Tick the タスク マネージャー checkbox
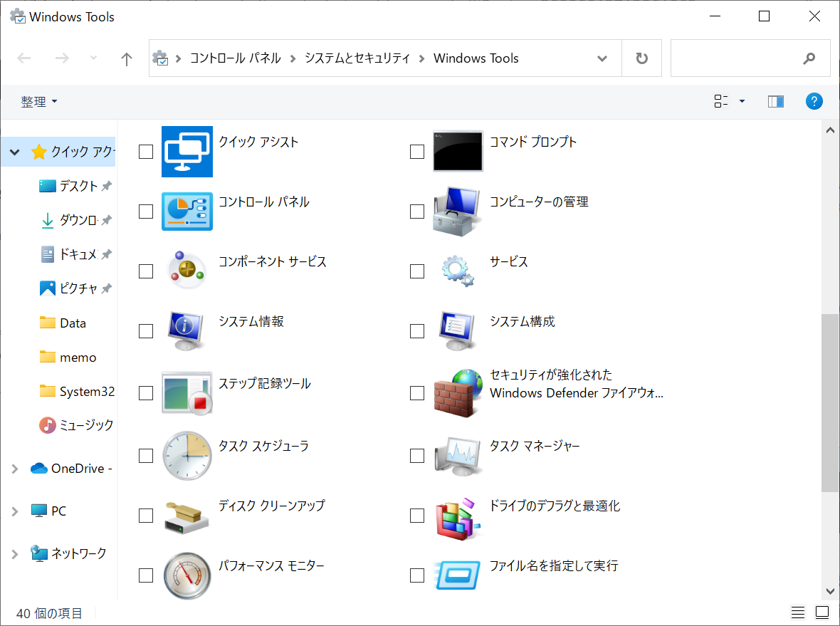This screenshot has width=840, height=626. 416,456
